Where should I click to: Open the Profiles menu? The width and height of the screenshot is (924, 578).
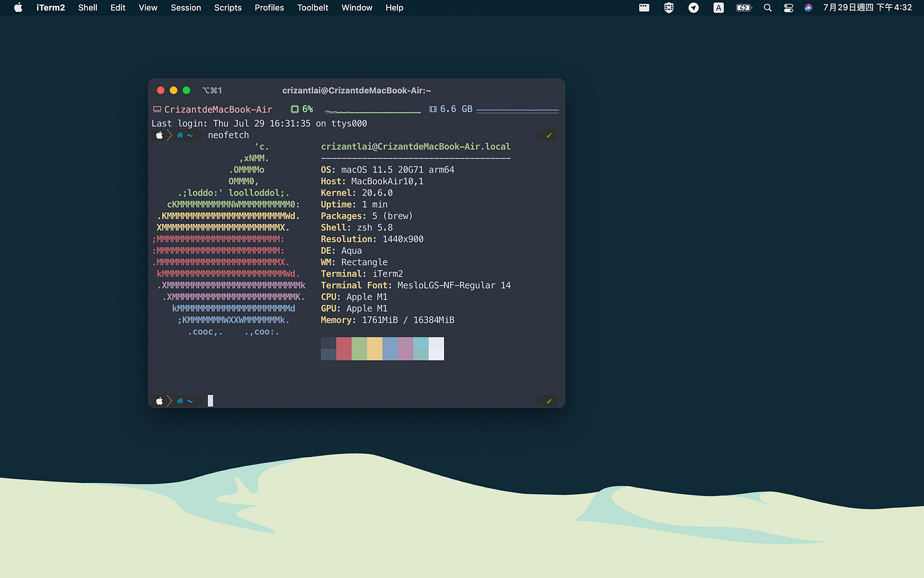tap(269, 8)
